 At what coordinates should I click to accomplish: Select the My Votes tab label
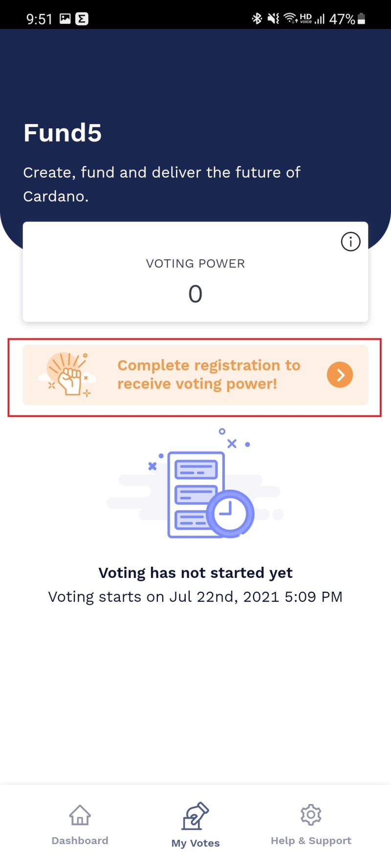[x=195, y=843]
